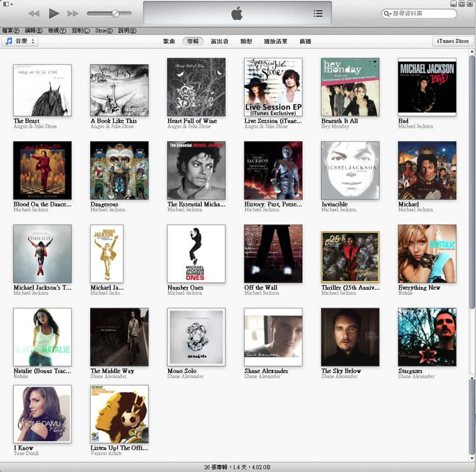This screenshot has width=476, height=472.
Task: Select the Off the Wall album cover
Action: 273,253
